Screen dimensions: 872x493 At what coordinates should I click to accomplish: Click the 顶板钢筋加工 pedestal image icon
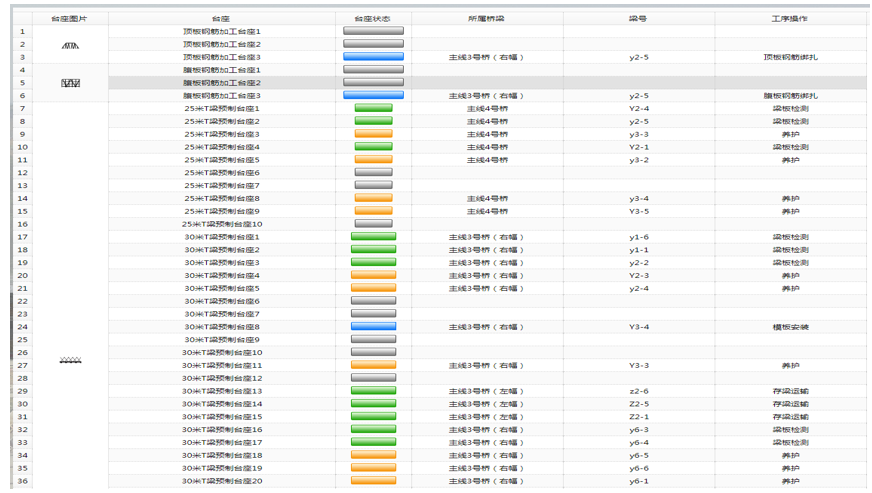pyautogui.click(x=70, y=45)
